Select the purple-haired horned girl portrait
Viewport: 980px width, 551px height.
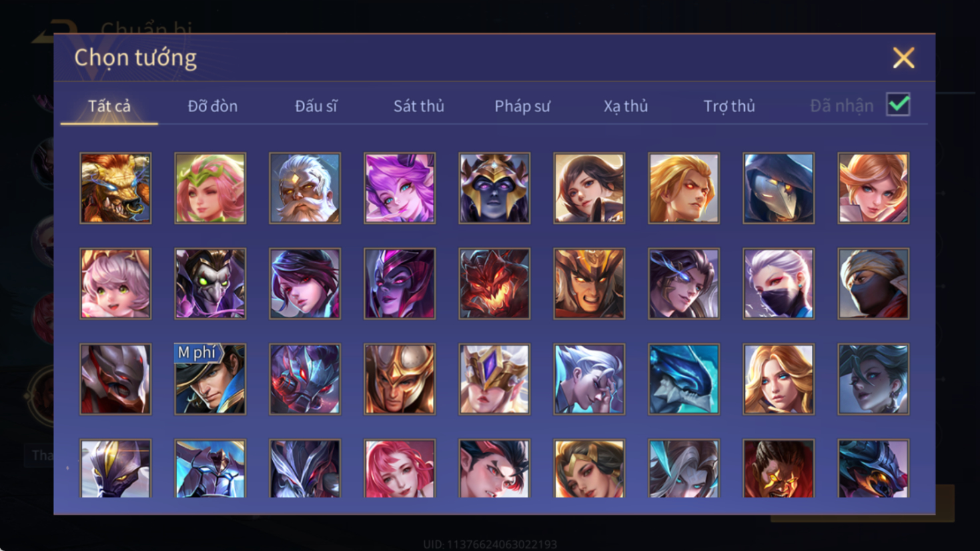[399, 188]
